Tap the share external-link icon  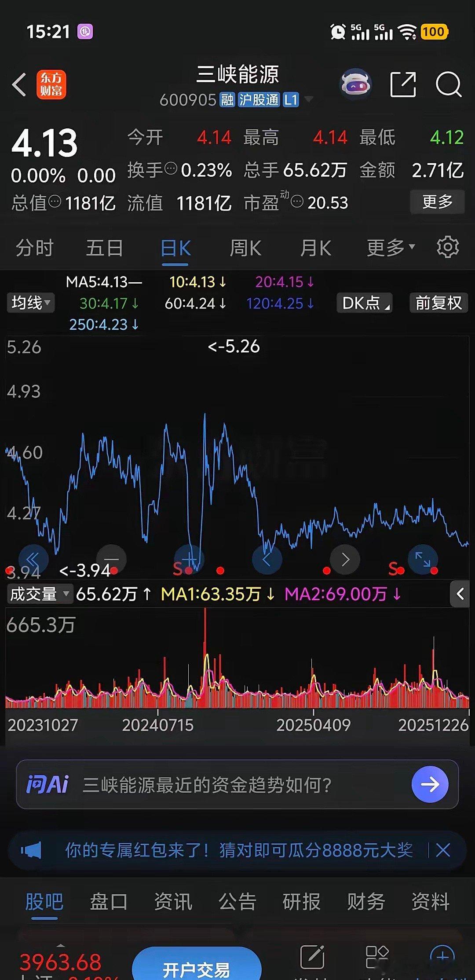click(x=403, y=84)
